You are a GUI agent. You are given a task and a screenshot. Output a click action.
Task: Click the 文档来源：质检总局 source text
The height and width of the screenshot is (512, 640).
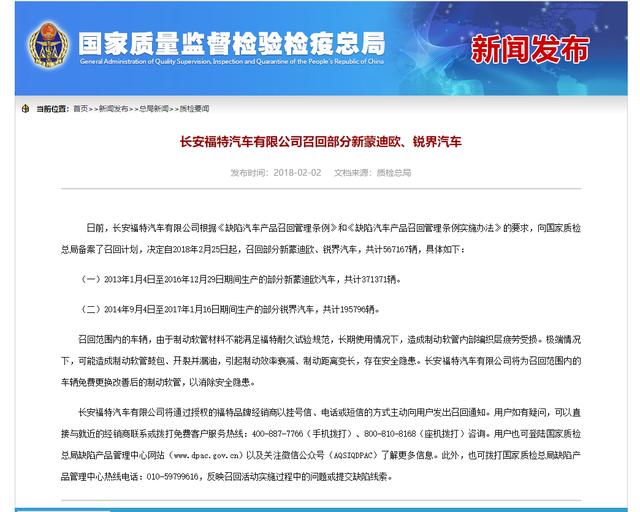pyautogui.click(x=372, y=173)
